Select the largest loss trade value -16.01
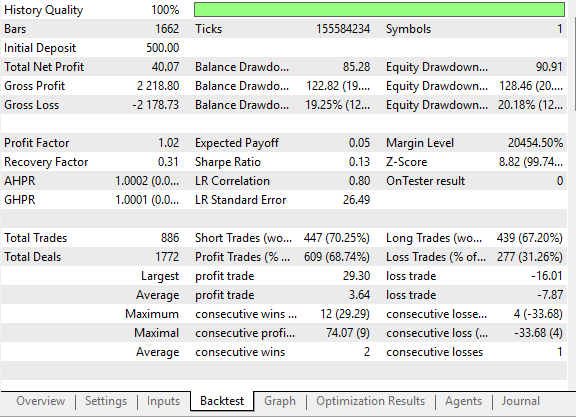The height and width of the screenshot is (417, 576). pos(547,276)
